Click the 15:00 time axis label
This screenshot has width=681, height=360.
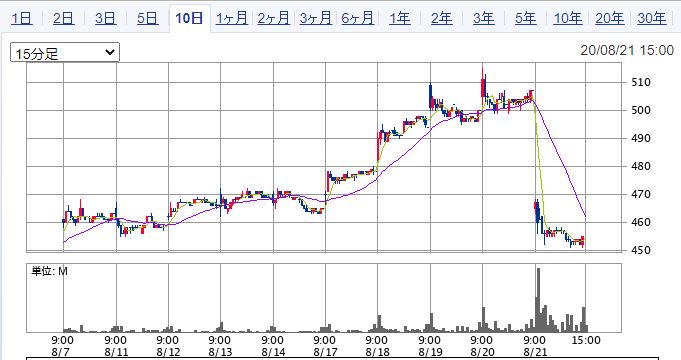click(586, 340)
